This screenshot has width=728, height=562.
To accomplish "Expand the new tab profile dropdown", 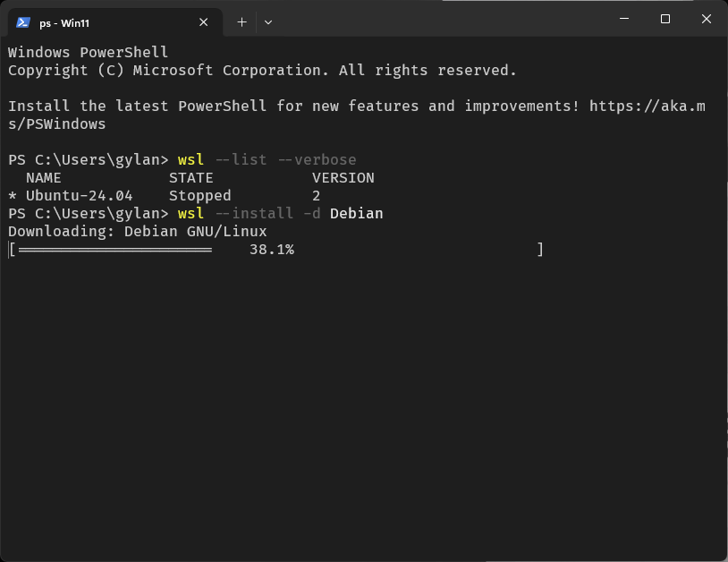I will tap(268, 22).
